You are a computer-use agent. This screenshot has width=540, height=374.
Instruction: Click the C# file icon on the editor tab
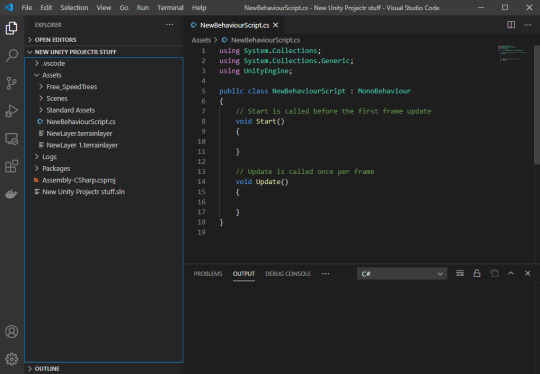point(194,25)
